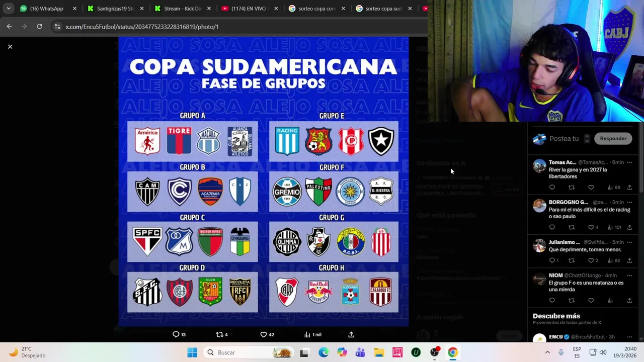Reply to Tomas Ac... comment
Image resolution: width=644 pixels, height=362 pixels.
tap(552, 188)
